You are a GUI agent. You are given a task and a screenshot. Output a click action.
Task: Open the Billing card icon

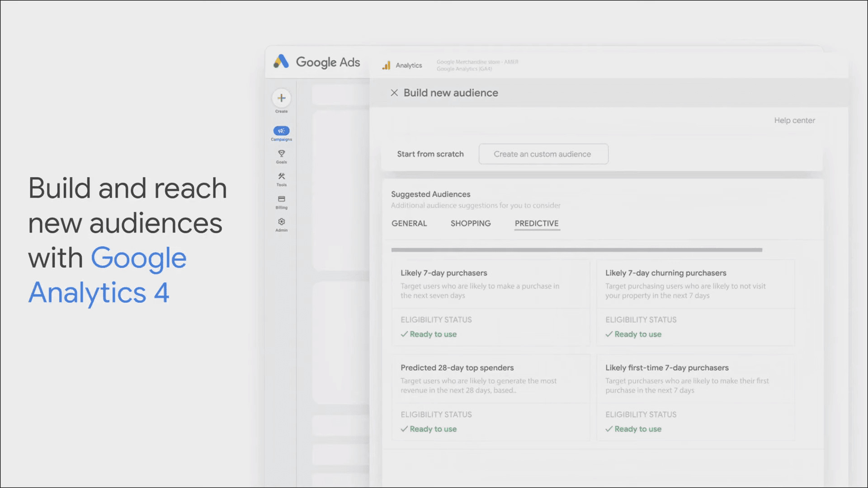(x=281, y=199)
